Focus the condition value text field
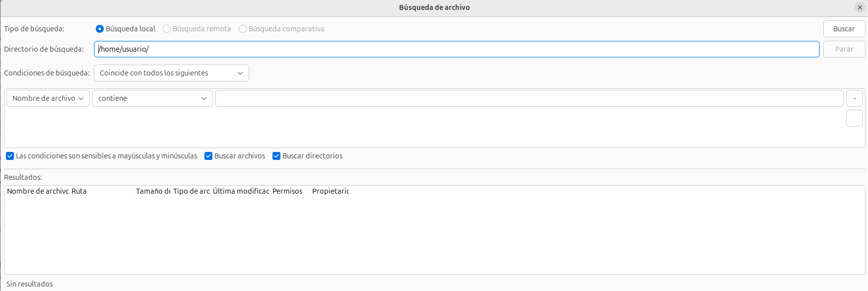 tap(529, 98)
